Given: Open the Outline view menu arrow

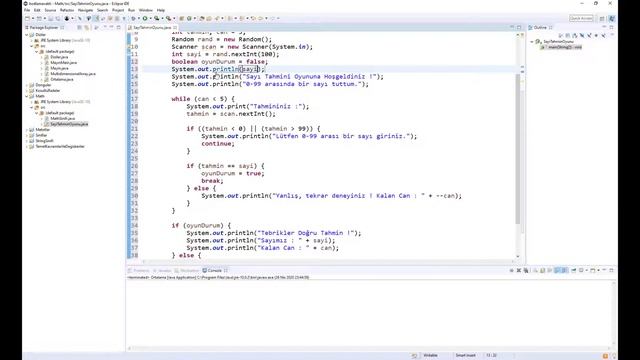Looking at the screenshot, I should pos(612,35).
